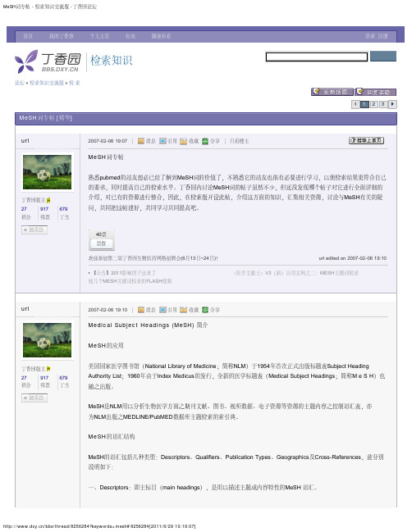Open 随便看看 in the top navigation bar

point(161,36)
